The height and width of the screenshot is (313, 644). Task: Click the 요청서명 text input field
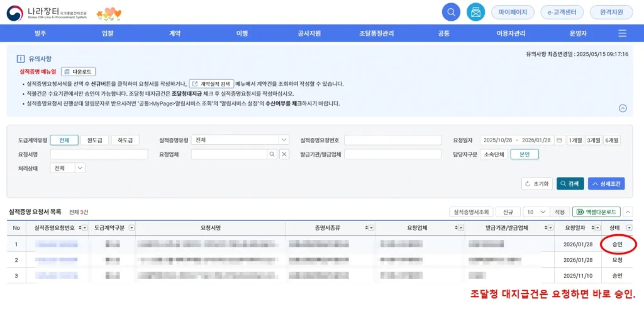(99, 154)
